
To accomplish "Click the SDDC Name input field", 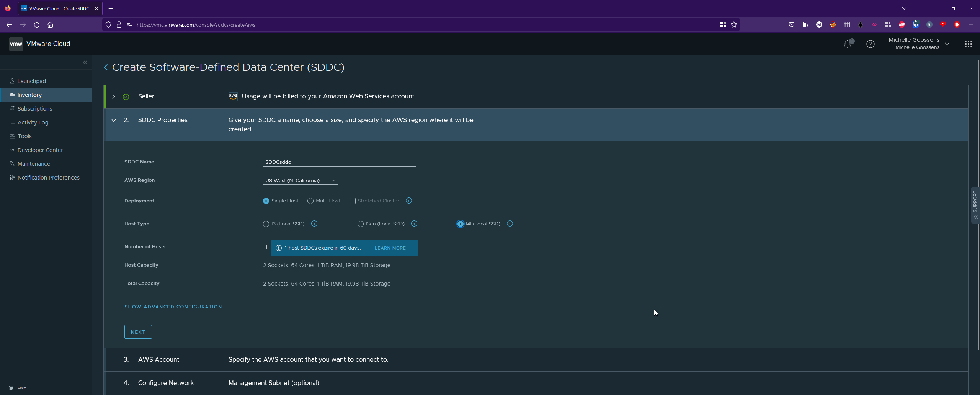I will pyautogui.click(x=339, y=162).
